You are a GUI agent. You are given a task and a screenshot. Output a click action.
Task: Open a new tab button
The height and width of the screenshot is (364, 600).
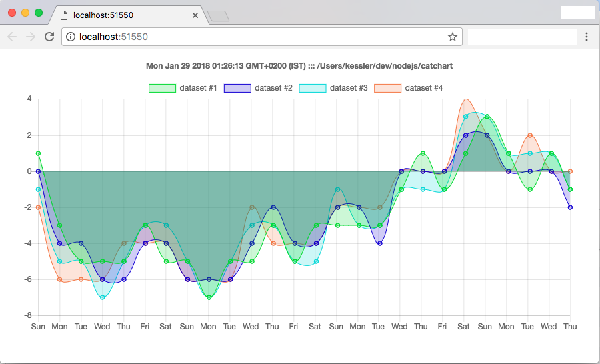218,16
